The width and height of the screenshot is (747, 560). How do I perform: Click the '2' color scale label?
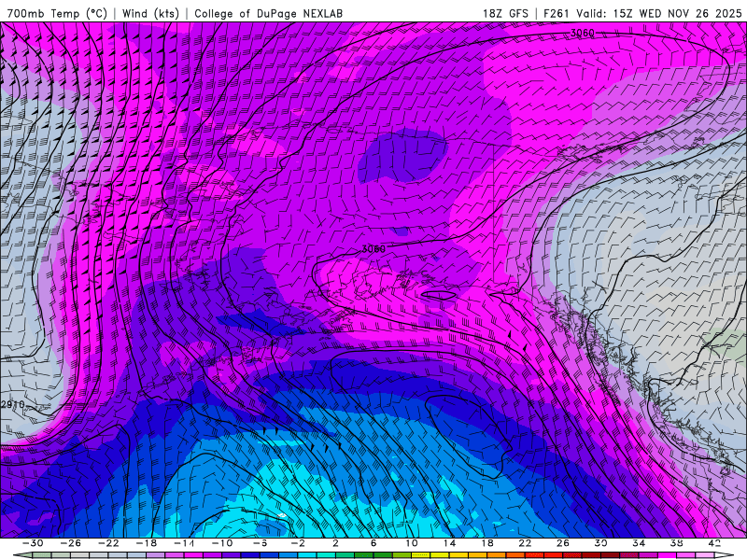tap(335, 543)
